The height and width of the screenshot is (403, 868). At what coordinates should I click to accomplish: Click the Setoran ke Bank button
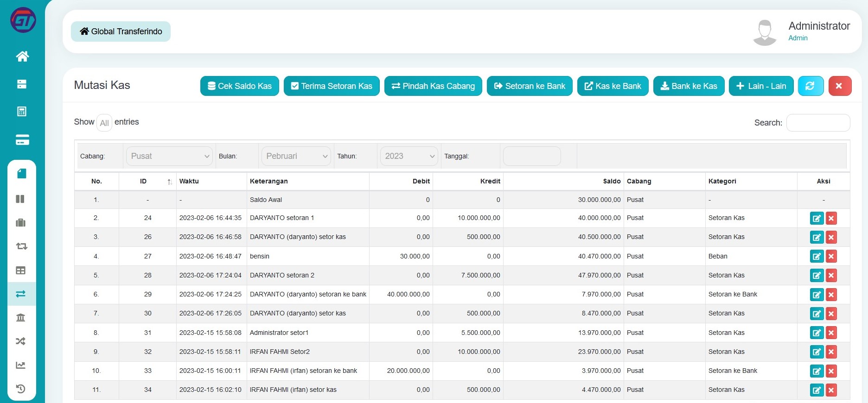[x=530, y=86]
